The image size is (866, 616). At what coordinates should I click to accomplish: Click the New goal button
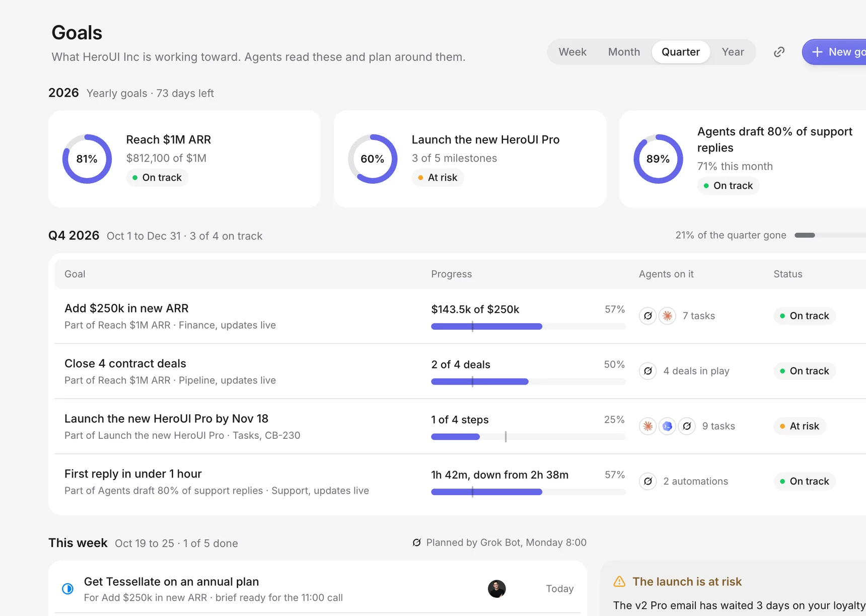coord(834,52)
